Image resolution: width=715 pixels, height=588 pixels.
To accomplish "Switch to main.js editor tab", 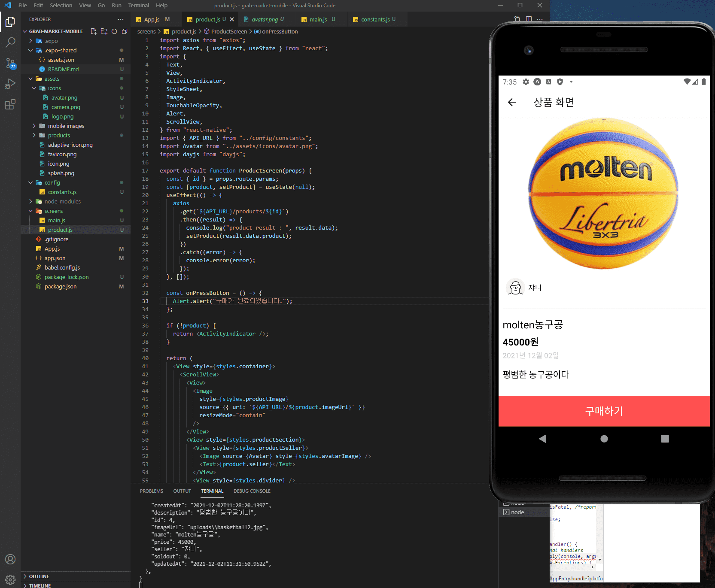I will [x=318, y=19].
